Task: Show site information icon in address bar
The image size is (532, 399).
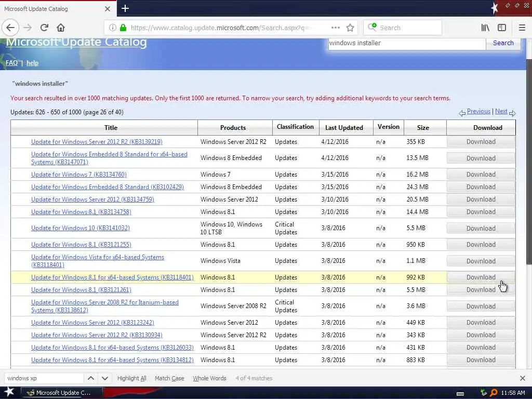Action: (x=112, y=28)
